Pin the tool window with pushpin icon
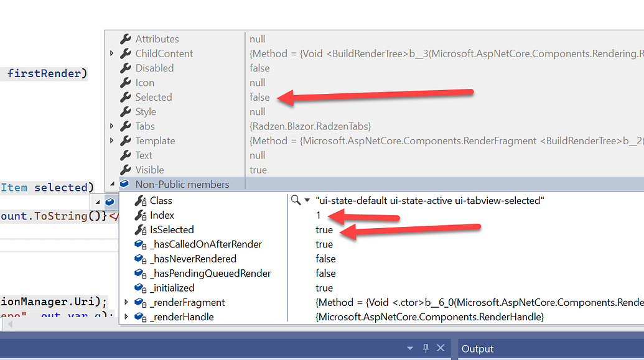The width and height of the screenshot is (644, 360). pos(426,348)
